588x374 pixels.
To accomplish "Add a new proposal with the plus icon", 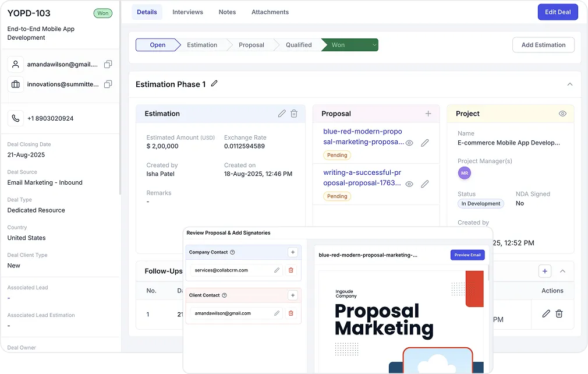I will point(429,113).
